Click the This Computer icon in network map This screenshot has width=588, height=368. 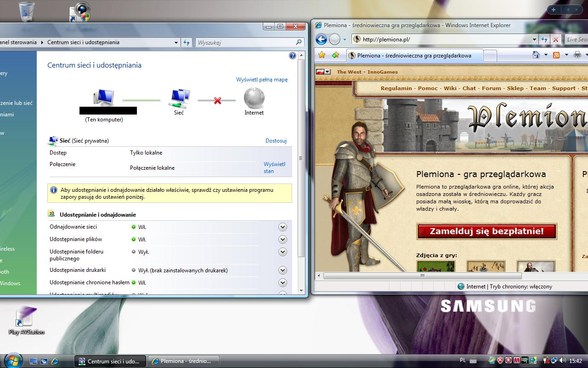click(103, 98)
